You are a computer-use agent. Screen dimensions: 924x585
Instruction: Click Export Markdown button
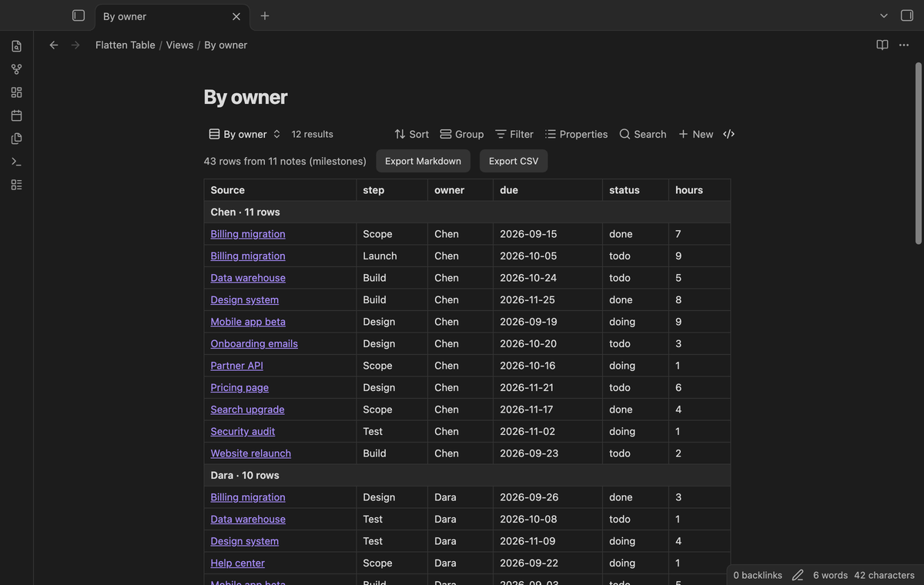pyautogui.click(x=423, y=161)
